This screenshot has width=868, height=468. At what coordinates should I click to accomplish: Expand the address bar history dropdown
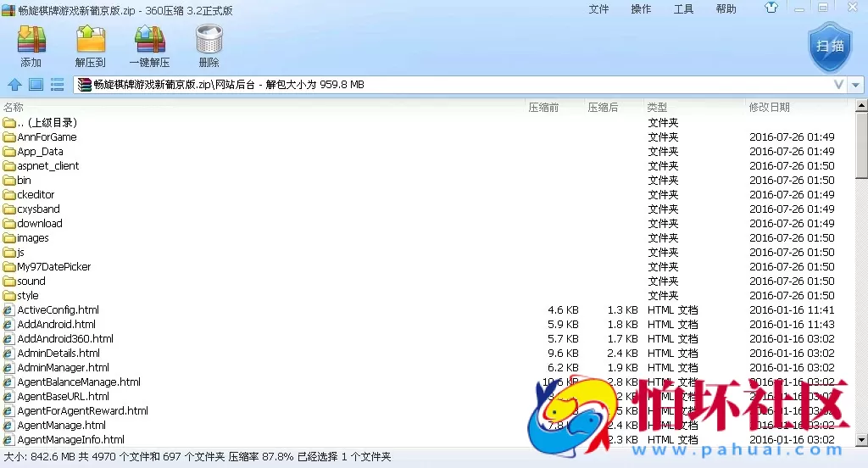[x=838, y=85]
